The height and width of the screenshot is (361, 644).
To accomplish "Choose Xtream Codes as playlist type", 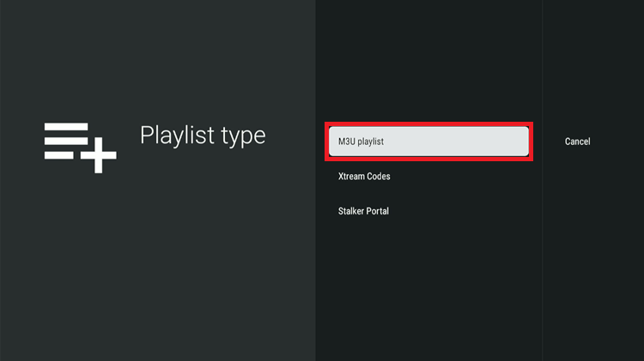I will [x=364, y=177].
